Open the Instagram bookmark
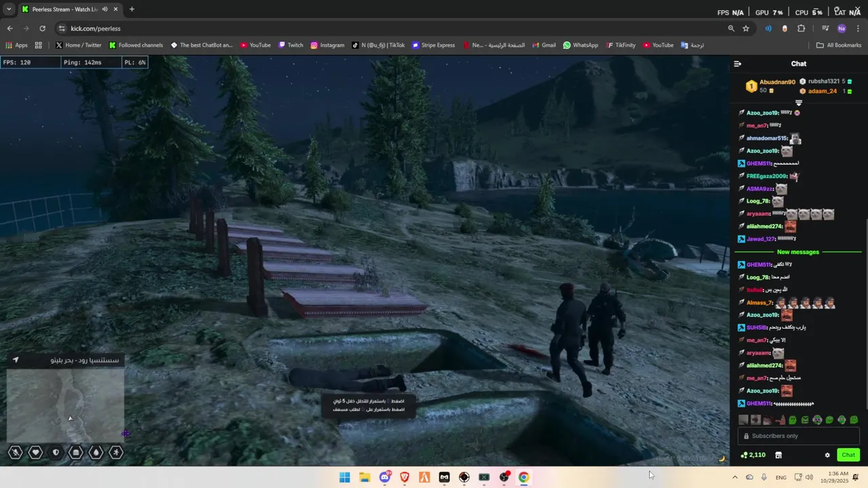Screen dimensions: 868x488 tap(328, 45)
